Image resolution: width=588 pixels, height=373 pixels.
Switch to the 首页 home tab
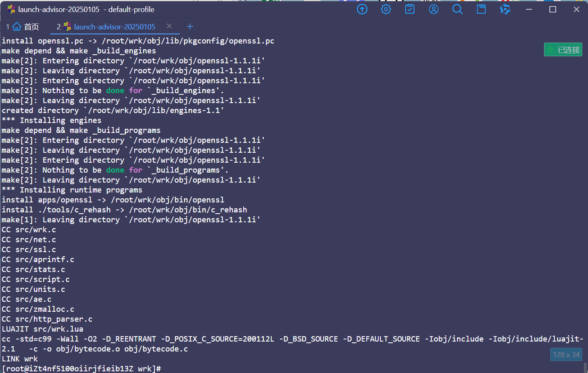click(31, 27)
